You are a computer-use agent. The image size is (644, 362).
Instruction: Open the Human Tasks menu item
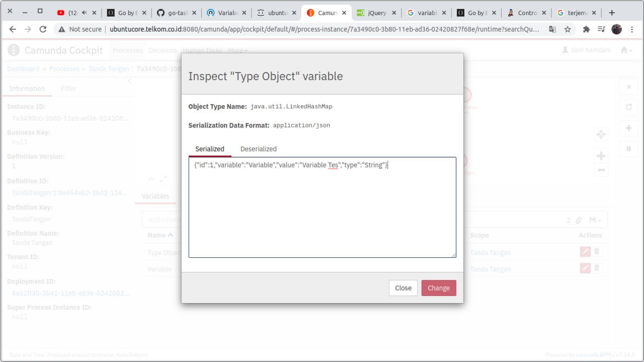202,50
